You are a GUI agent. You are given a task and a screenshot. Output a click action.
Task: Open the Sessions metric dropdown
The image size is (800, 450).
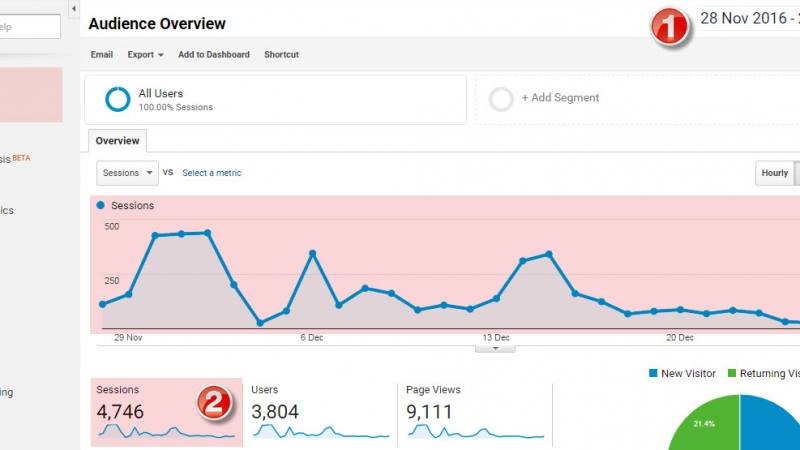pos(127,173)
